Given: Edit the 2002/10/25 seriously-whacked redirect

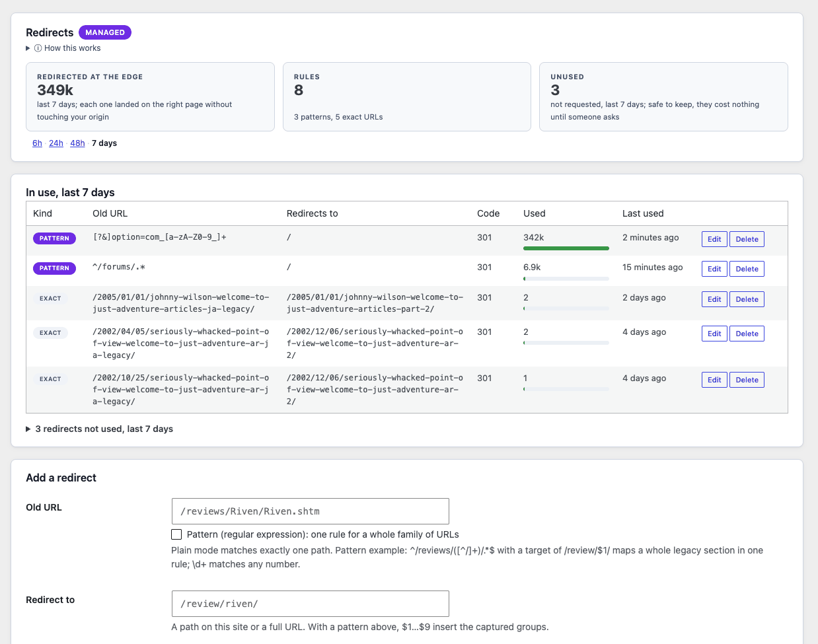Looking at the screenshot, I should pos(714,380).
